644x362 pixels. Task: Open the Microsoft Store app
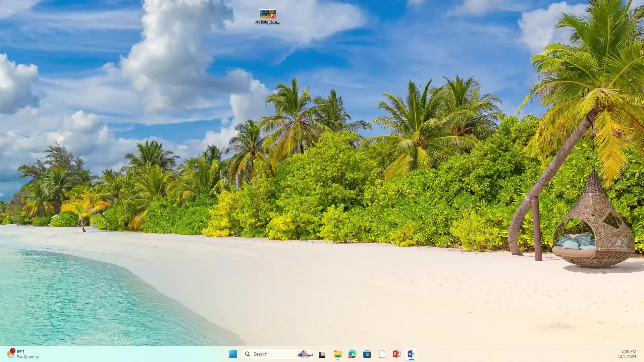point(367,354)
